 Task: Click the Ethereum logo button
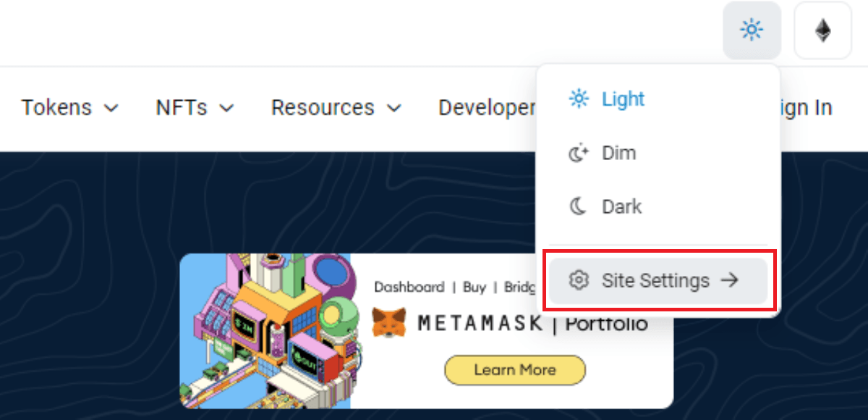pyautogui.click(x=822, y=30)
